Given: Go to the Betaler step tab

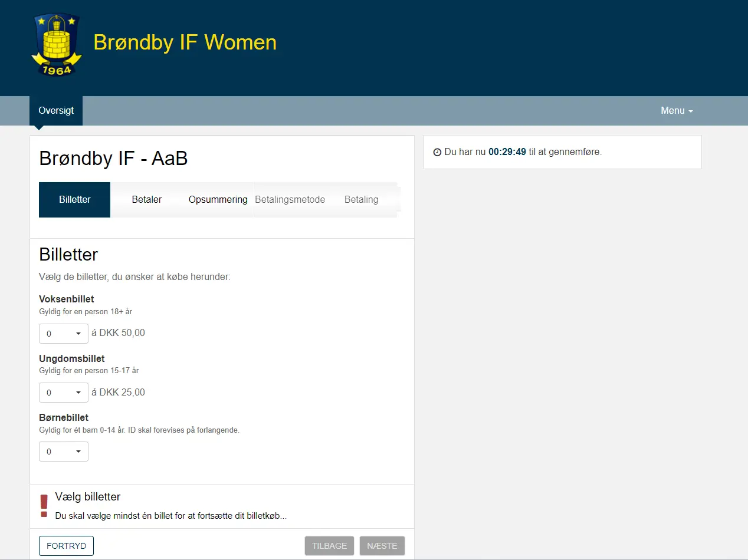Looking at the screenshot, I should (147, 200).
